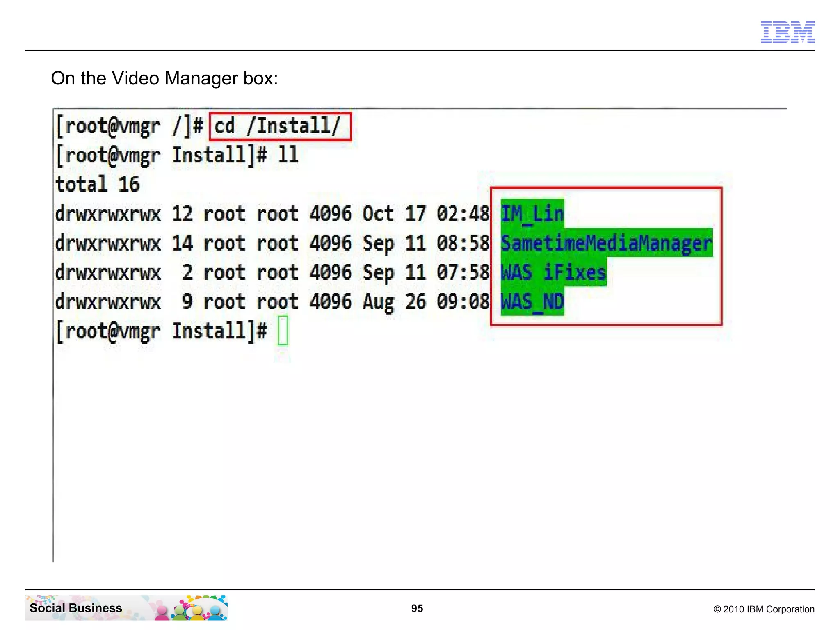Click the green terminal cursor block
840x630 pixels.
click(283, 331)
